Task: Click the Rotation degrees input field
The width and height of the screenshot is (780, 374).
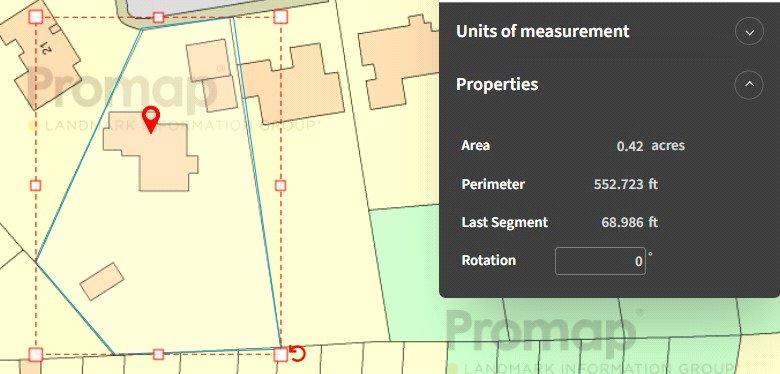Action: (x=600, y=261)
